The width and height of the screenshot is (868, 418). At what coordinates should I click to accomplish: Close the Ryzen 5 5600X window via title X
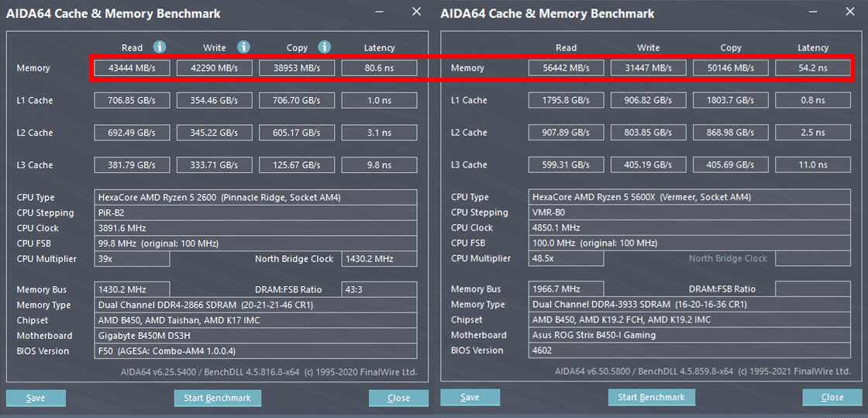pyautogui.click(x=850, y=12)
